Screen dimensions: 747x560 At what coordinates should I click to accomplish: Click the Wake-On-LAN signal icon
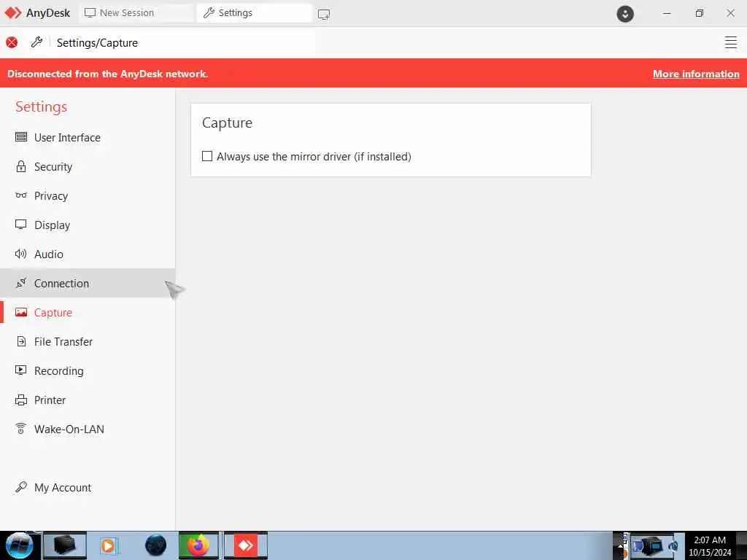[21, 429]
